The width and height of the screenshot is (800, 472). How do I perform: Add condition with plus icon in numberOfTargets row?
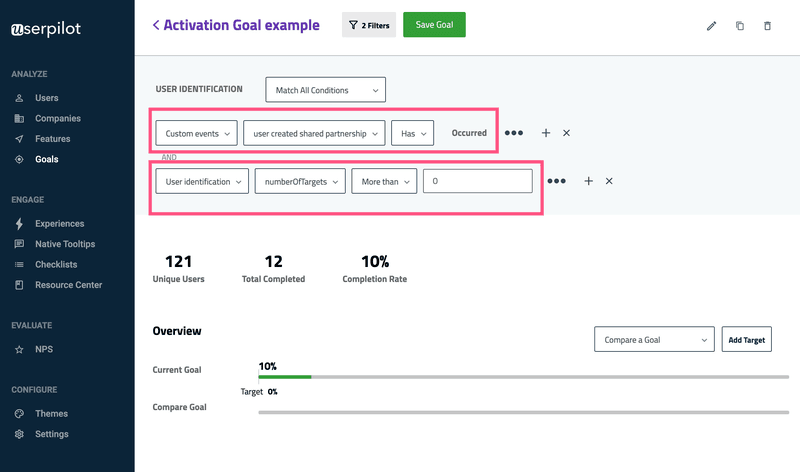coord(588,181)
